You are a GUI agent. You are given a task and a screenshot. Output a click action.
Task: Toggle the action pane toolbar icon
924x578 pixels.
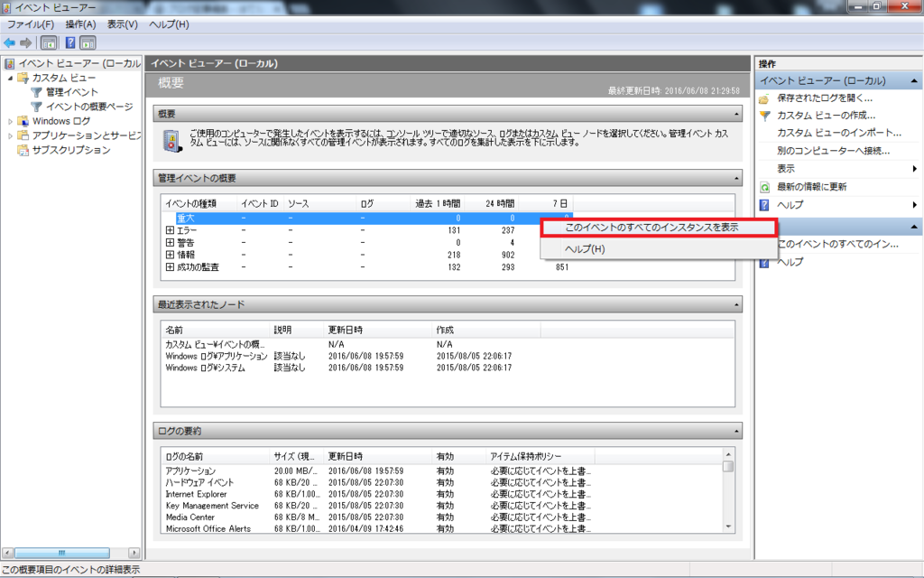click(88, 43)
